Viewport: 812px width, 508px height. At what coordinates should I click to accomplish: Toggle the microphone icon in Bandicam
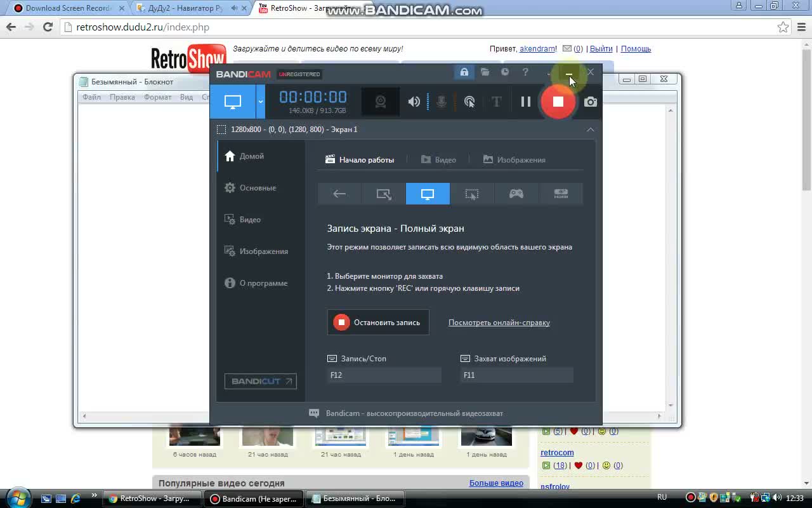point(442,102)
